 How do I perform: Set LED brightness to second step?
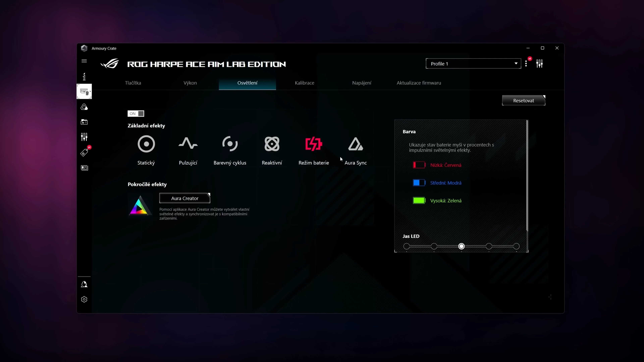(x=434, y=246)
